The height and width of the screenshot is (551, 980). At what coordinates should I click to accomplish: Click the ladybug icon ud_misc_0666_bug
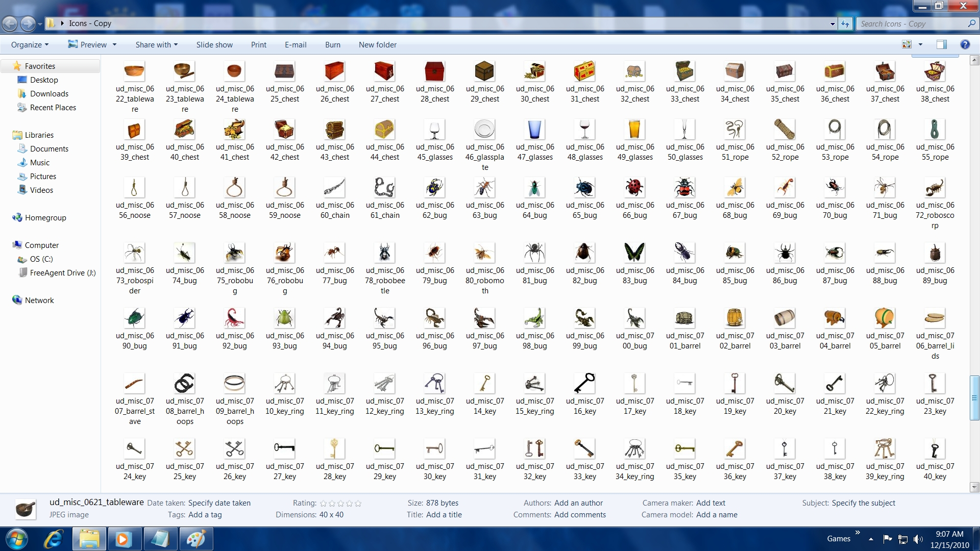tap(634, 188)
